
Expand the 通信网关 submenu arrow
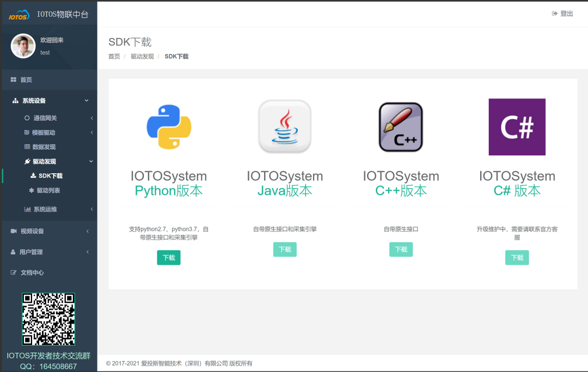point(91,118)
